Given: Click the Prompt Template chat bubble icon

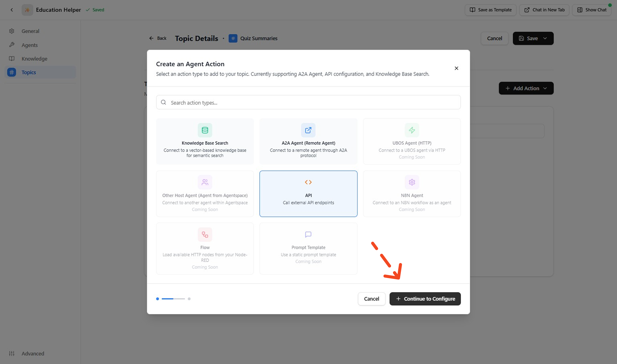Looking at the screenshot, I should (x=308, y=234).
